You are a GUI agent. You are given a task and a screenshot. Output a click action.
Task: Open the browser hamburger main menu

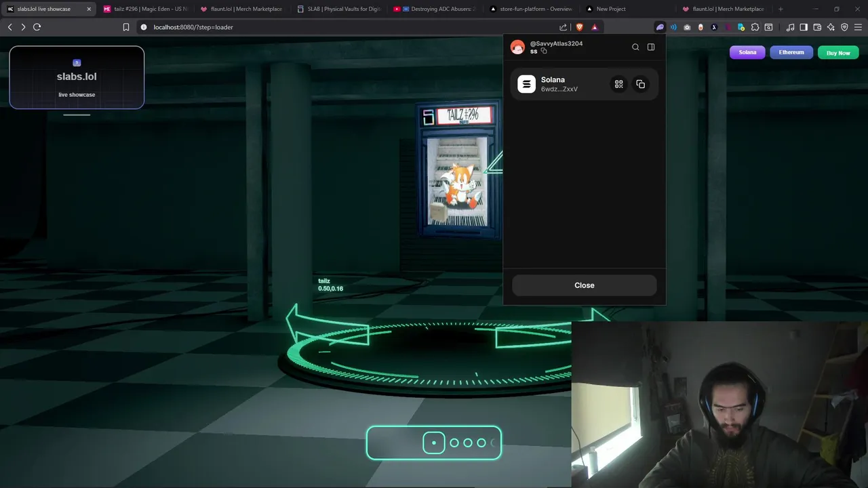click(858, 27)
